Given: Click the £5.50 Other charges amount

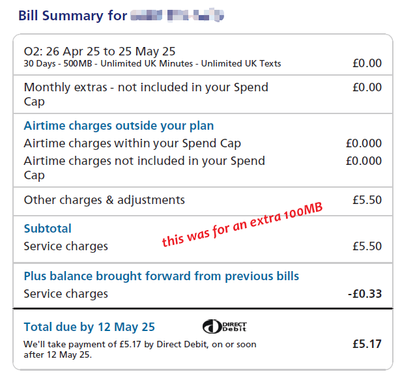Looking at the screenshot, I should tap(367, 200).
